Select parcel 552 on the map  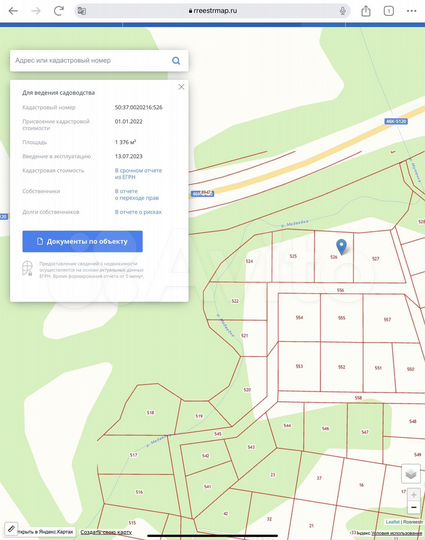[x=341, y=367]
